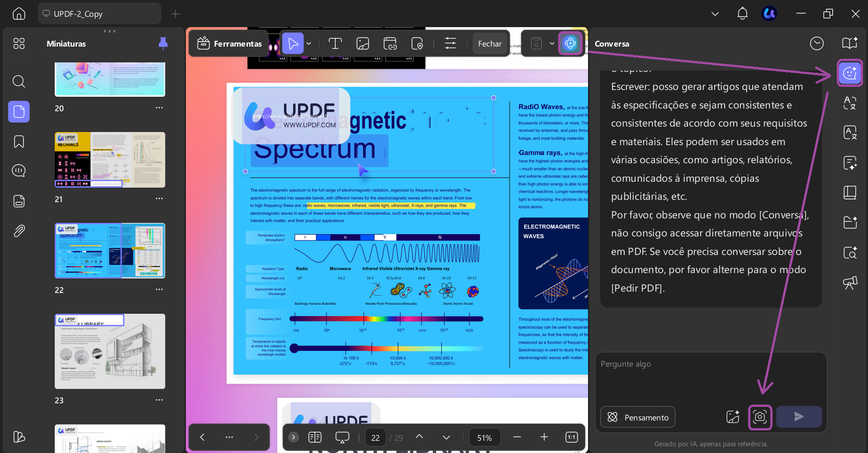
Task: Open conversation history clock icon
Action: pos(817,43)
